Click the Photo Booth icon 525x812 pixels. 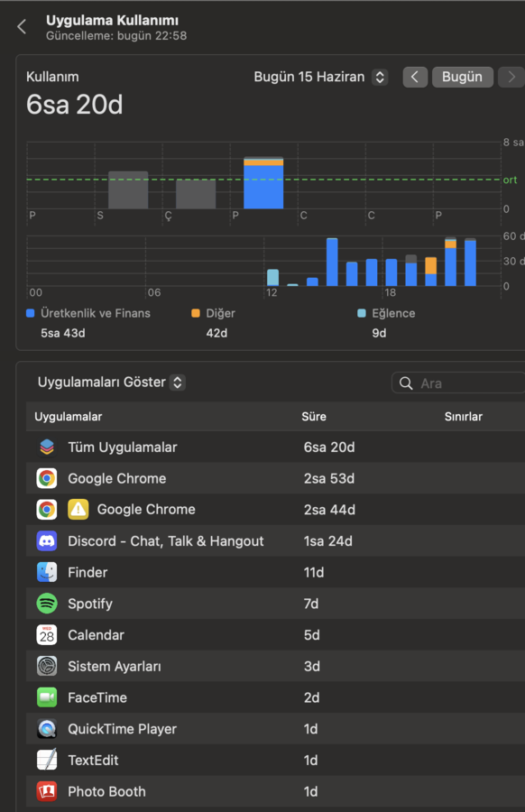47,791
